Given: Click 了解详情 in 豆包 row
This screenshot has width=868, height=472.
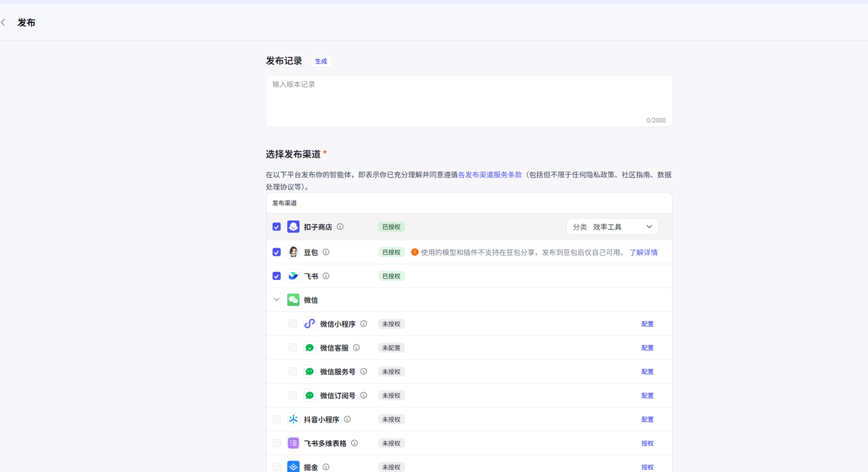Looking at the screenshot, I should [x=644, y=252].
